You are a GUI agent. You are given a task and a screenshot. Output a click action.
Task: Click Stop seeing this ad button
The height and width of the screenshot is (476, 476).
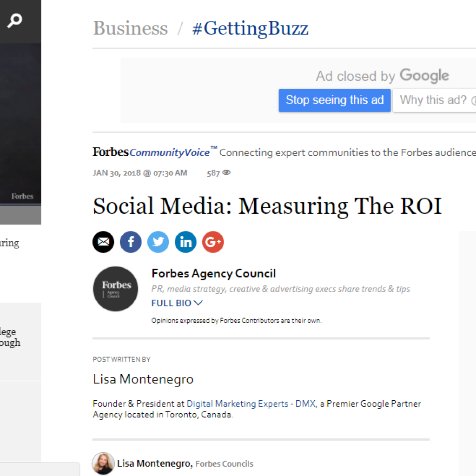coord(335,100)
